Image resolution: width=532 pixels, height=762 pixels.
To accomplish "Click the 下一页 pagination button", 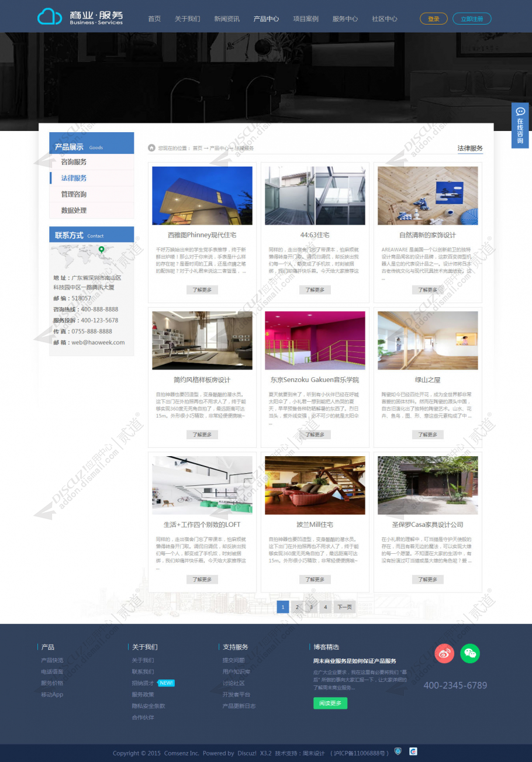I will point(345,607).
